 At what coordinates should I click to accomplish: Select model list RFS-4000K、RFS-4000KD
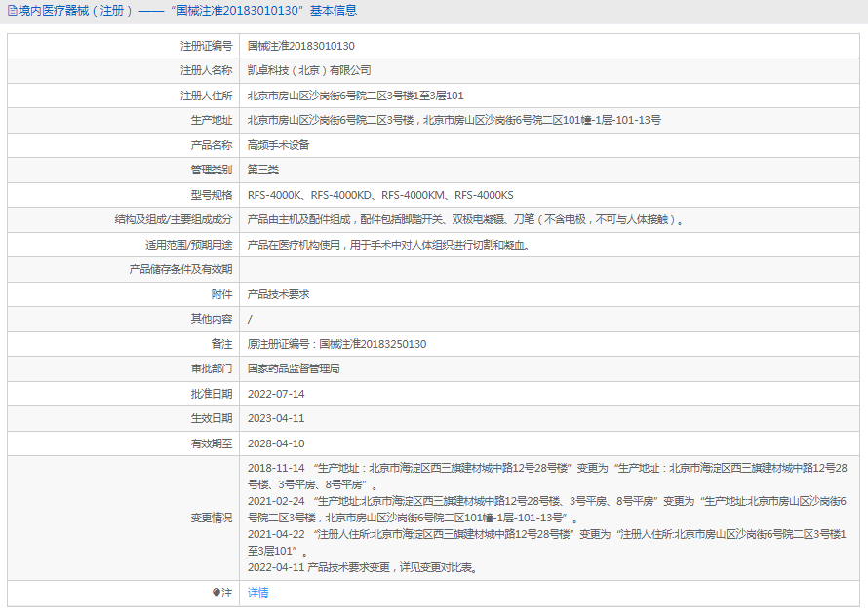coord(380,195)
